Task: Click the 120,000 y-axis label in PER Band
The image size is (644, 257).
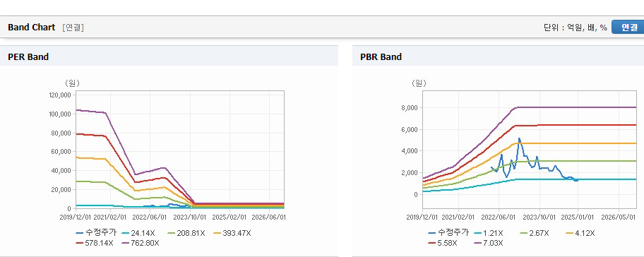Action: [x=60, y=95]
